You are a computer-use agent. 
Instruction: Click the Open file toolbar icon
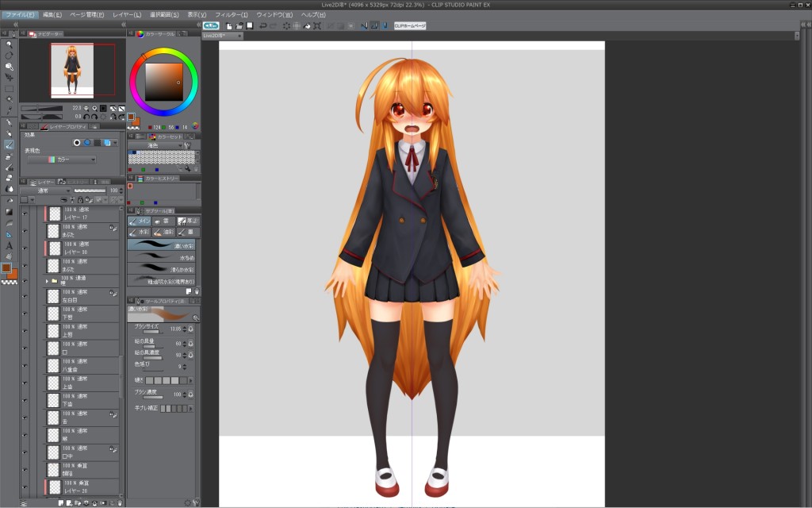pos(239,25)
